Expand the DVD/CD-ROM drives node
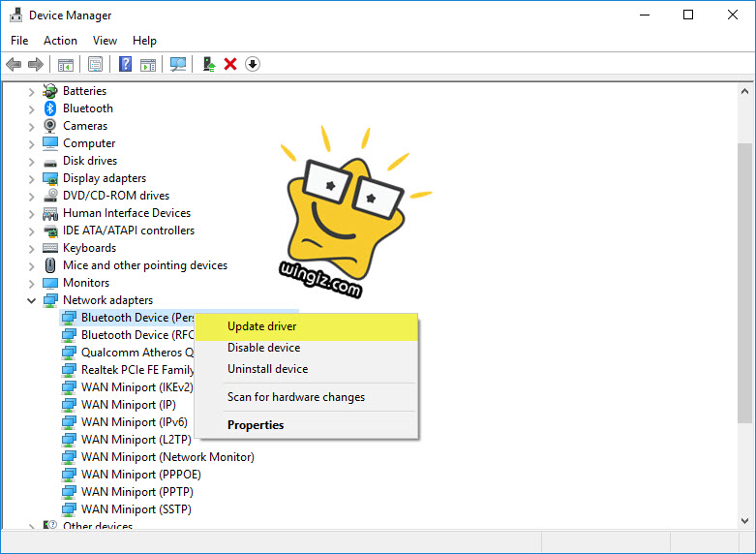756x554 pixels. click(x=31, y=197)
